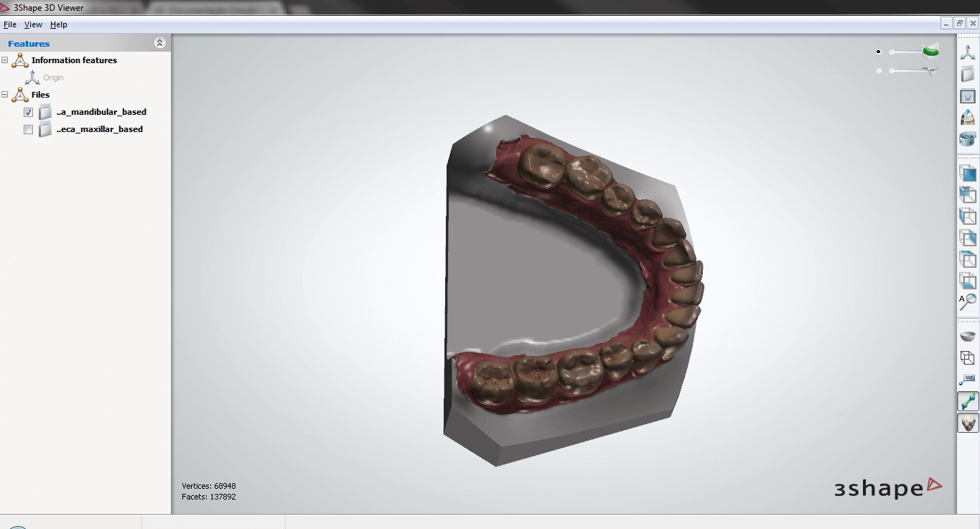Open the View menu
980x529 pixels.
33,24
